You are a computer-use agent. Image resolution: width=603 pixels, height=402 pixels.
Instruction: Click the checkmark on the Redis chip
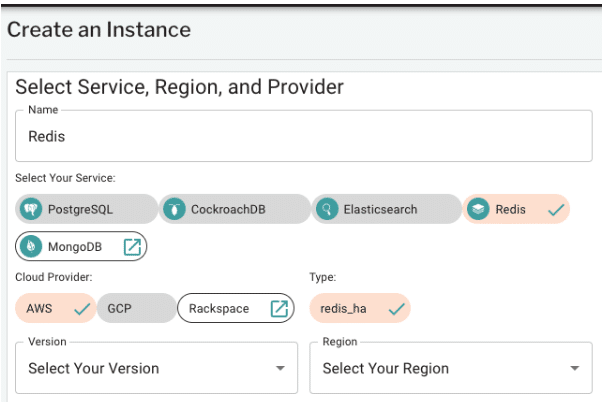coord(557,209)
